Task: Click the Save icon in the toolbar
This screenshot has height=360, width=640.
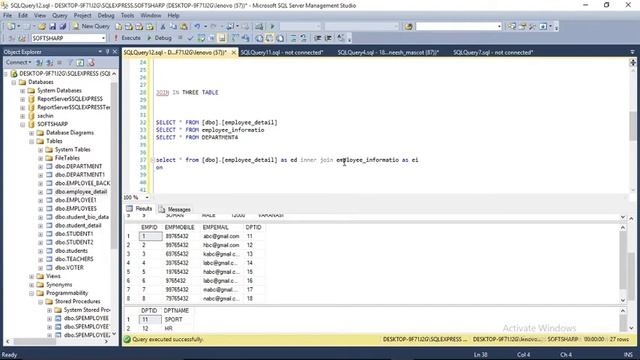Action: 52,27
